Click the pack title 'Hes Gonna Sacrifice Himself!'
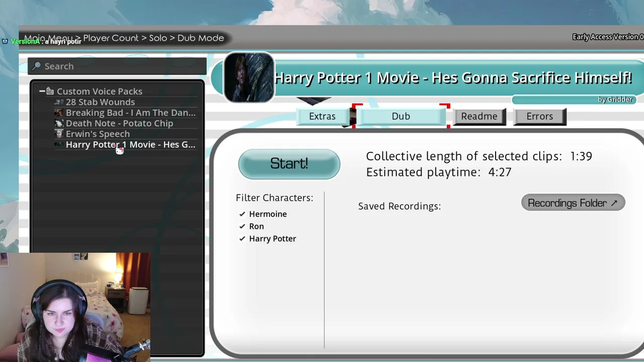 (532, 77)
